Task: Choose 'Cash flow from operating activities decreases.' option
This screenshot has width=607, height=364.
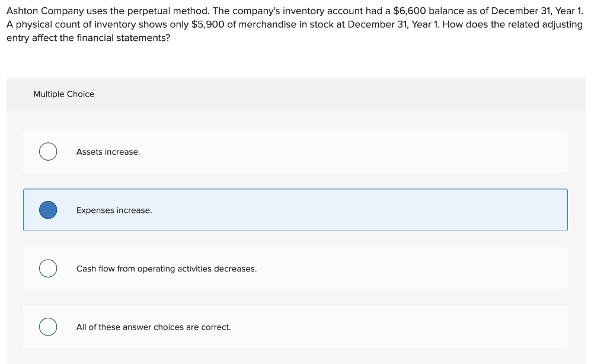Action: (48, 268)
